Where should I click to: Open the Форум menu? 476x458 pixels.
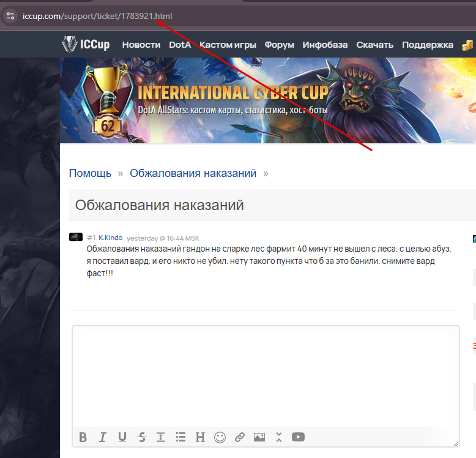point(279,45)
